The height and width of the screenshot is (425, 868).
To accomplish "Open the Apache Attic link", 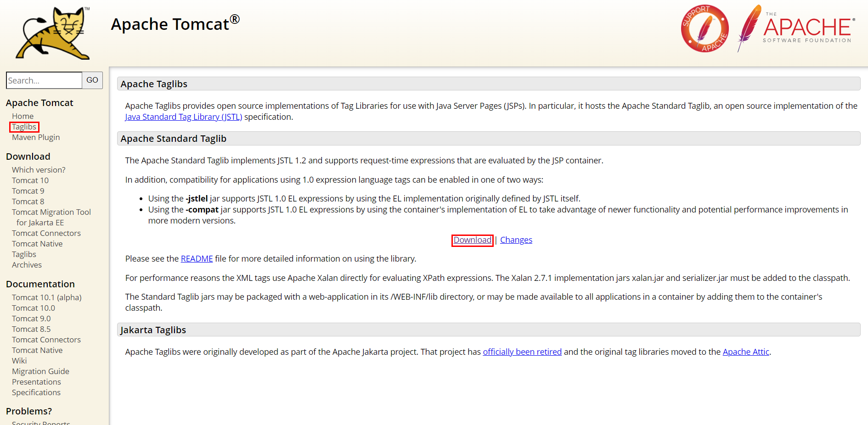I will click(x=746, y=352).
